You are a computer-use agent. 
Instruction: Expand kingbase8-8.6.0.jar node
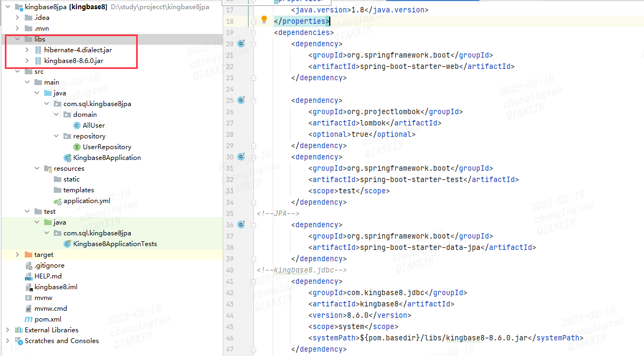[27, 60]
